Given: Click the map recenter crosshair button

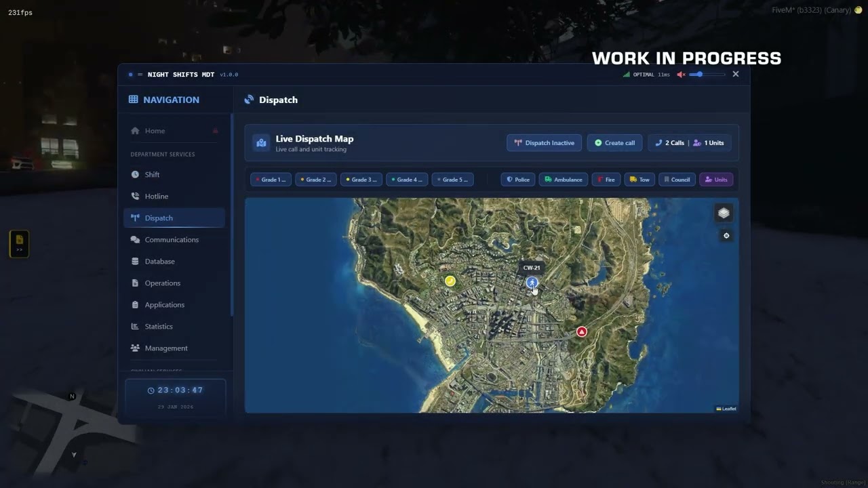Looking at the screenshot, I should click(x=726, y=236).
